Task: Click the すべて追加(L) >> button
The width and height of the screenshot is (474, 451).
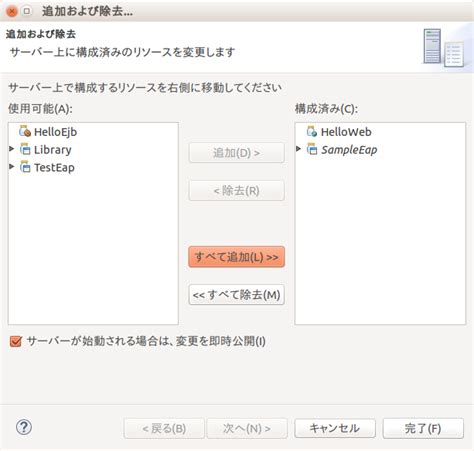Action: (237, 257)
